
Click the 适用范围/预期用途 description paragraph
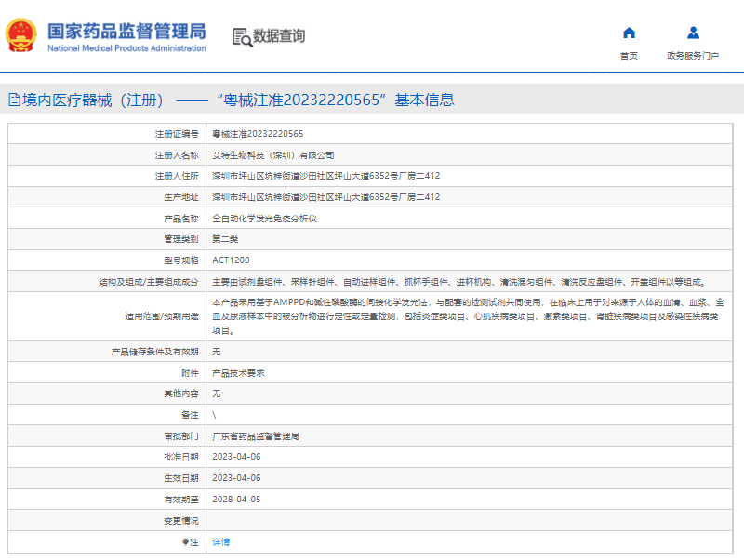(x=469, y=316)
